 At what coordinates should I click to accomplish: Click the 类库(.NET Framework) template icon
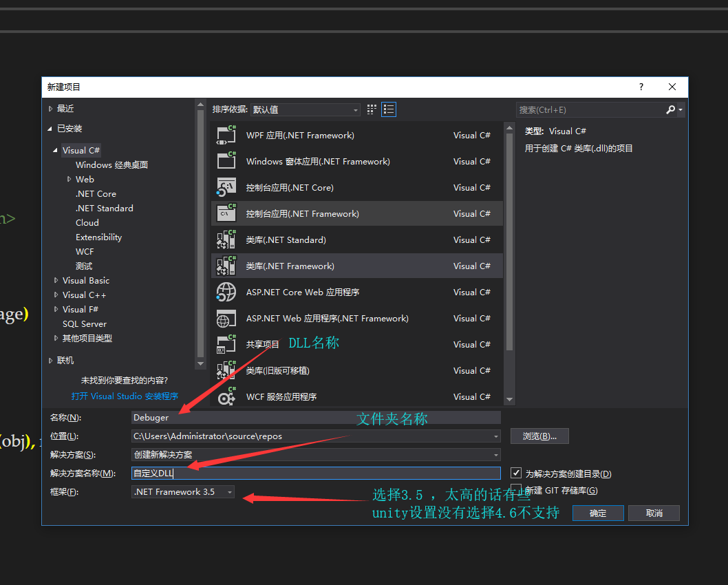click(x=226, y=266)
